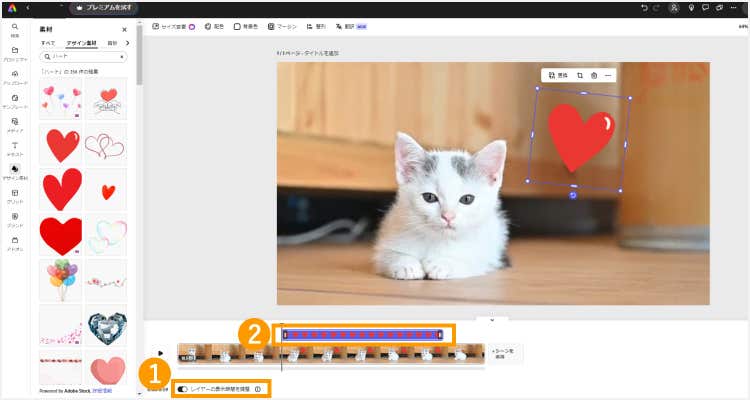The height and width of the screenshot is (400, 750).
Task: Click the purple heart layer bar in the timeline
Action: tap(363, 335)
